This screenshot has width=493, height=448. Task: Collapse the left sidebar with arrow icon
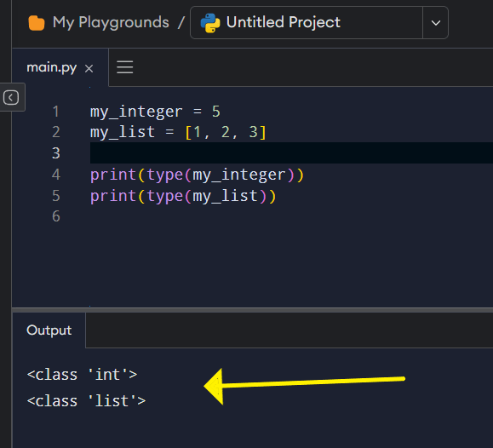(x=11, y=97)
